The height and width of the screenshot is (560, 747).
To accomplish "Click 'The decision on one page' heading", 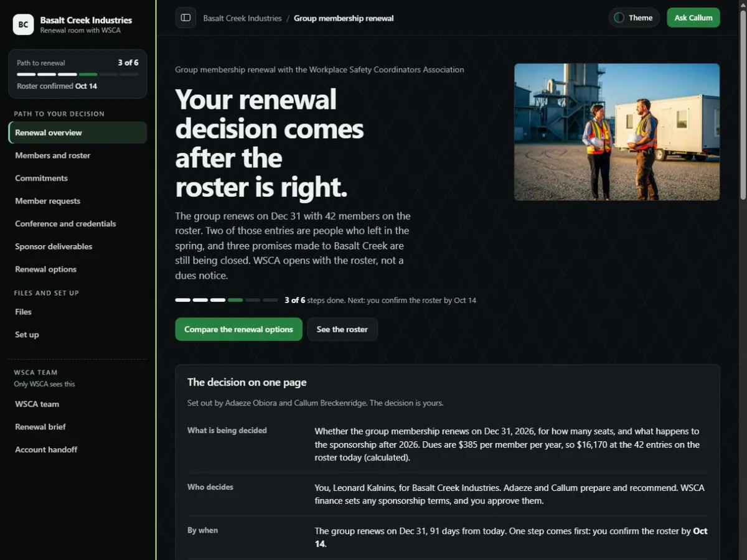I will 247,382.
